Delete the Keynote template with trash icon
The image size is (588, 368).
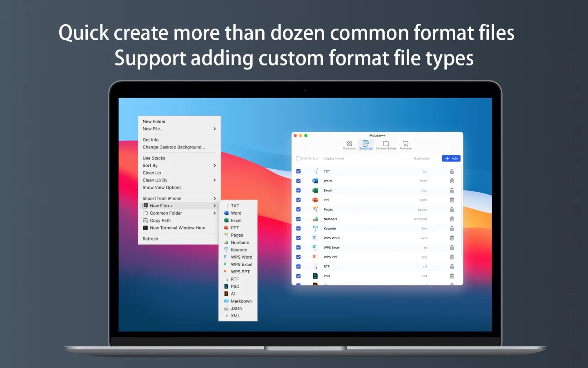(x=452, y=229)
